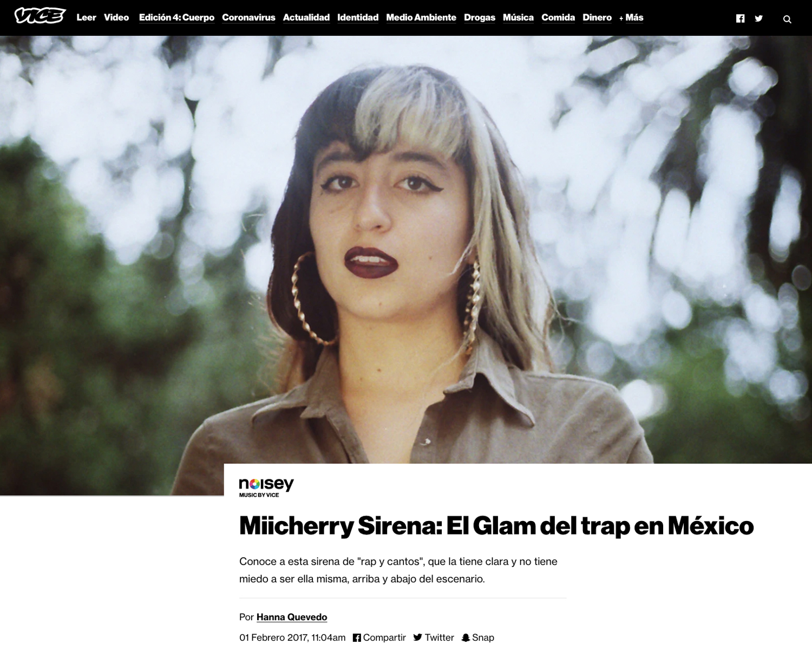Screen dimensions: 812x651
Task: Open the search magnifier icon
Action: [x=787, y=19]
